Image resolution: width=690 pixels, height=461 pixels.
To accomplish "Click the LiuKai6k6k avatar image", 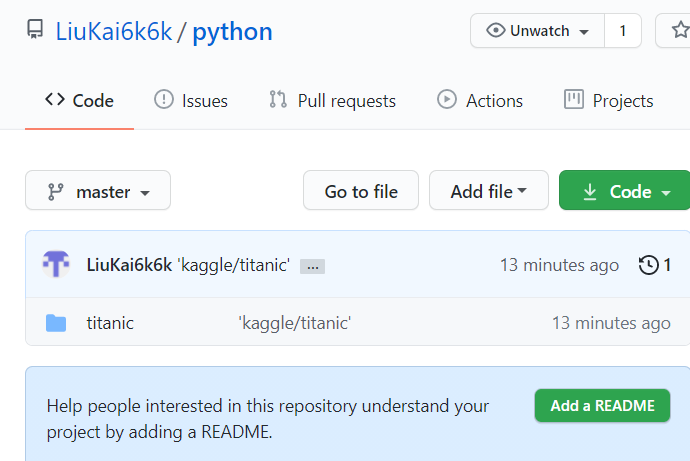I will (x=56, y=264).
